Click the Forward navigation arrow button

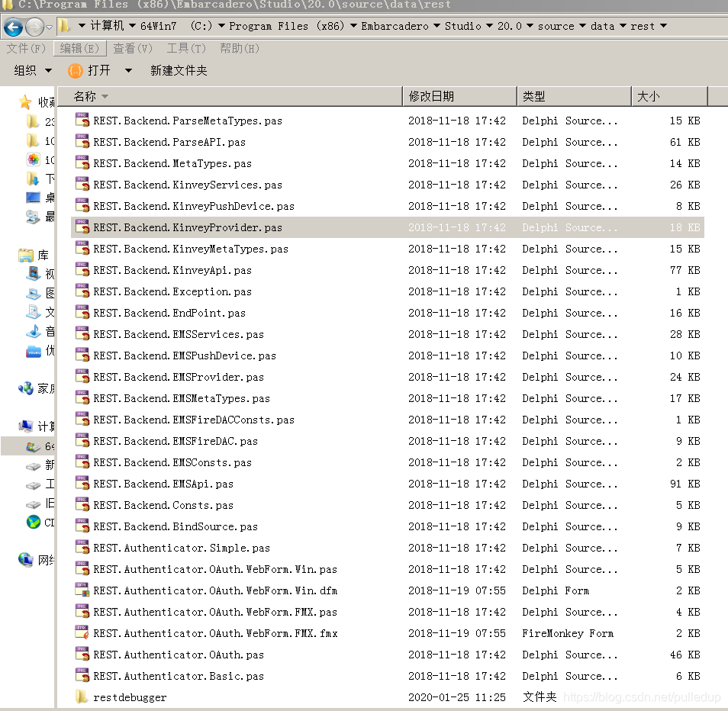(34, 27)
